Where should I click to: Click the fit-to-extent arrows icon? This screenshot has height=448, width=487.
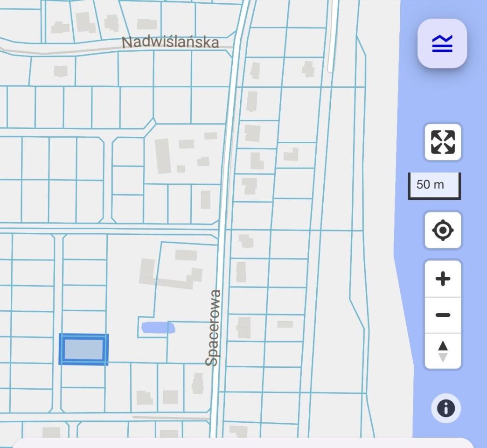(x=443, y=142)
